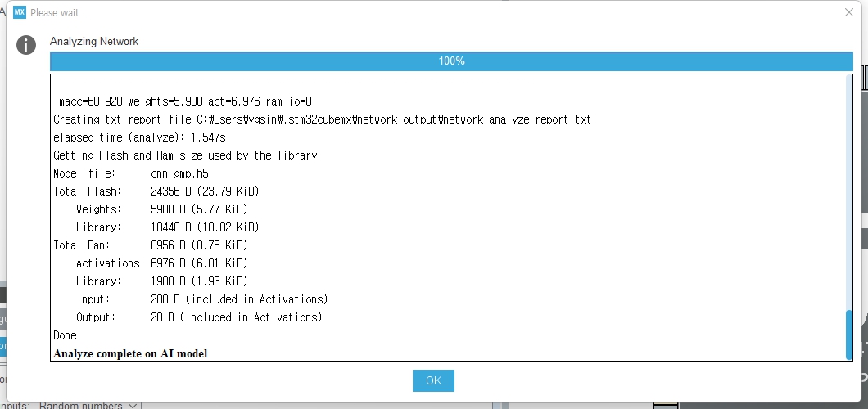This screenshot has width=868, height=409.
Task: Click the Analyzing Network label
Action: coord(94,42)
